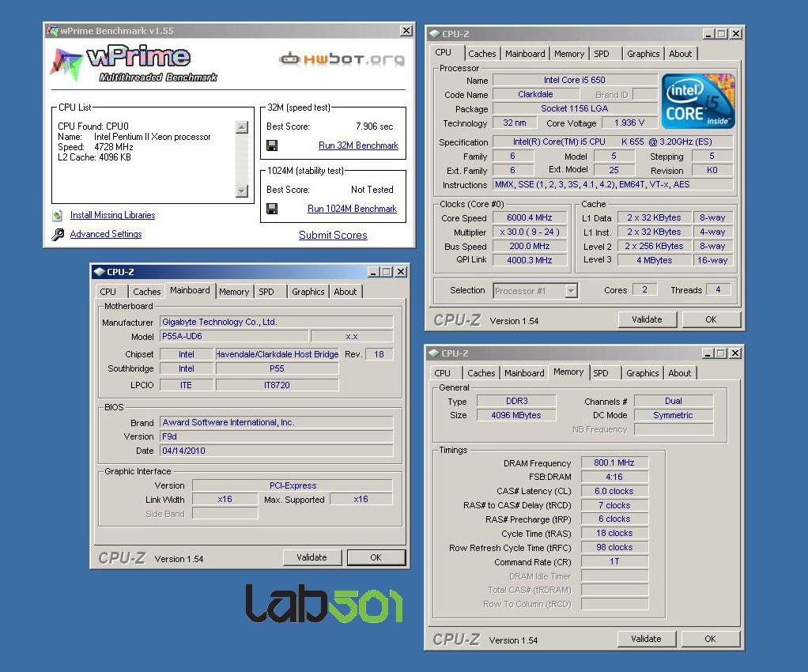This screenshot has width=808, height=672.
Task: Open Graphics tab in Memory window
Action: pyautogui.click(x=643, y=374)
